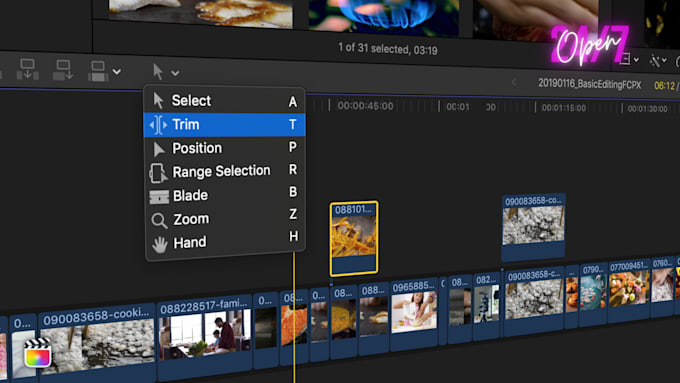
Task: Click the Final Cut Pro clapperboard icon
Action: click(x=37, y=352)
